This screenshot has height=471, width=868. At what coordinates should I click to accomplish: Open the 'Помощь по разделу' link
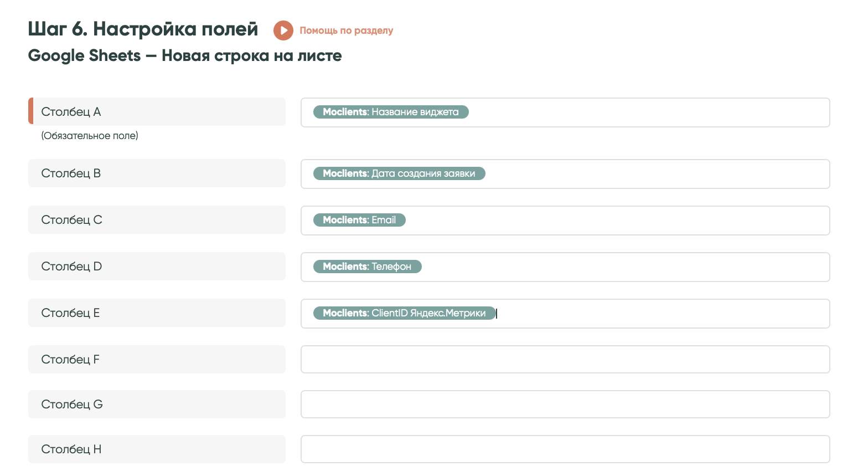pos(346,30)
